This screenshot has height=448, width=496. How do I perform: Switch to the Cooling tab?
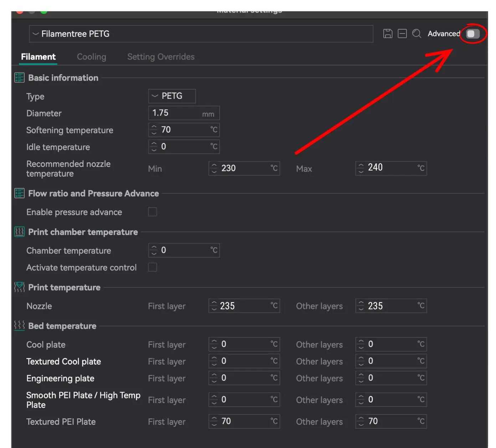[91, 57]
